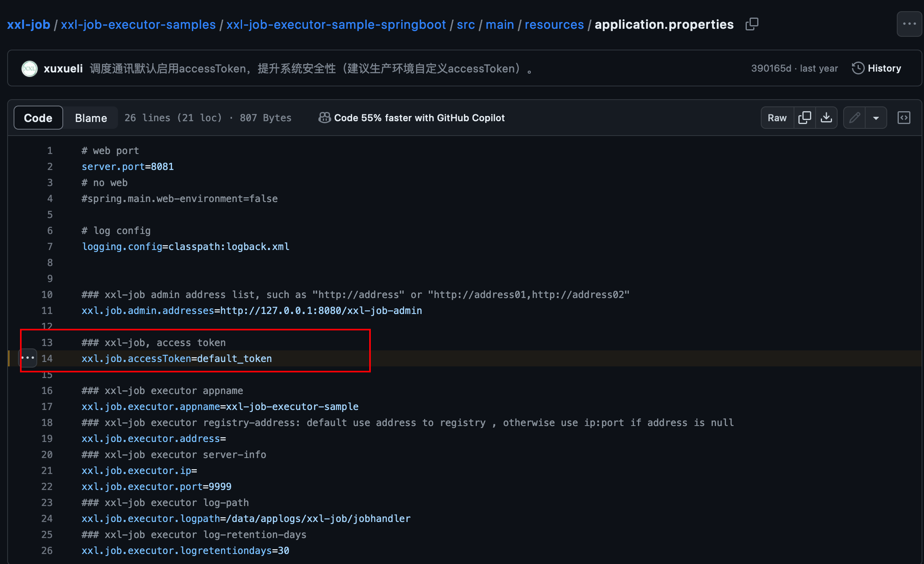Click '### xxl-job executor log-retention-days' comment
This screenshot has width=924, height=564.
coord(194,535)
